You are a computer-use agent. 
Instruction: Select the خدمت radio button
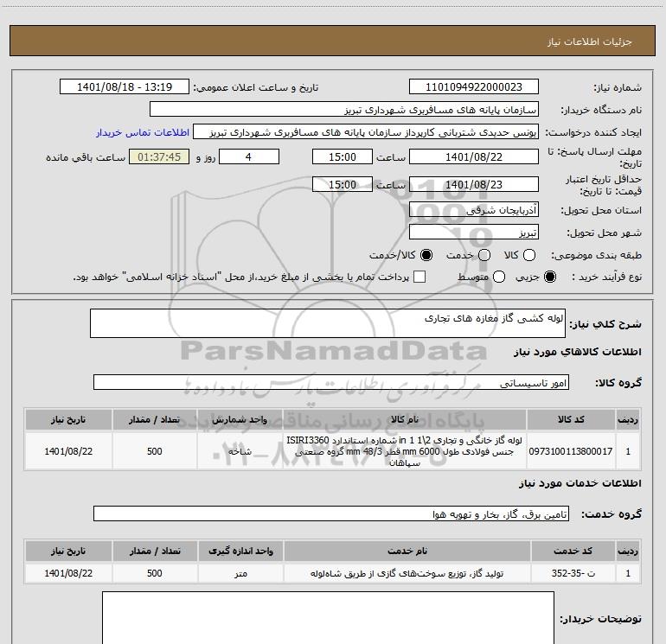(x=484, y=255)
